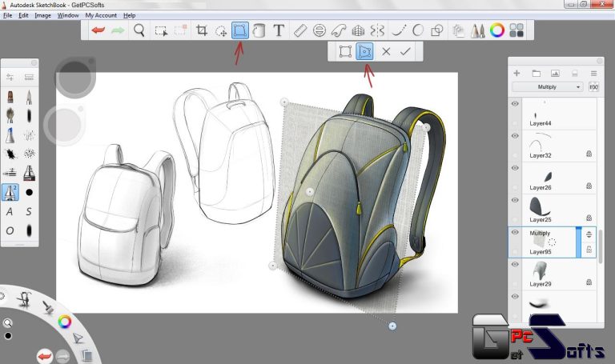The image size is (615, 364).
Task: Select standard Transform mode in sub-toolbar
Action: pyautogui.click(x=345, y=51)
